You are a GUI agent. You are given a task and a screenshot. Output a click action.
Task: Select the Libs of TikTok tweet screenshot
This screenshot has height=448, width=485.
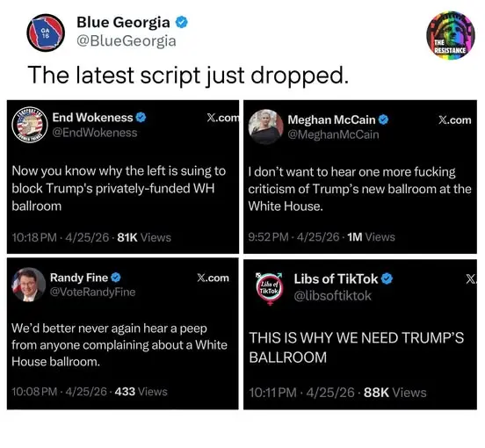360,335
